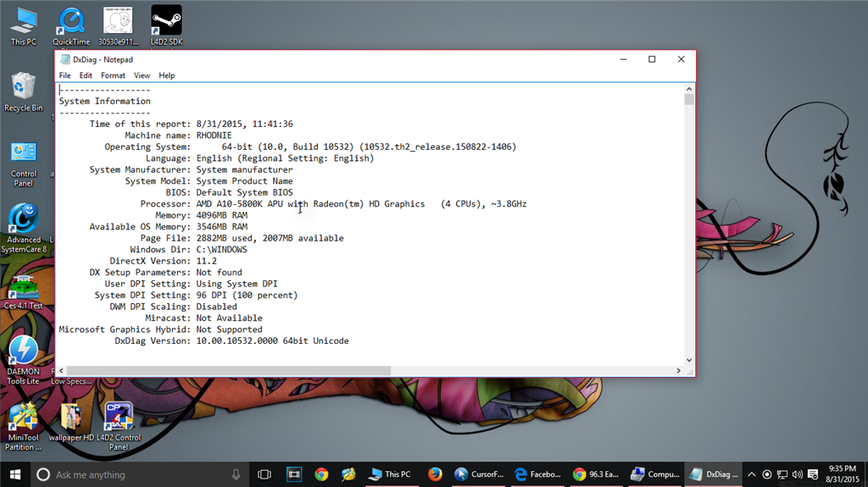The height and width of the screenshot is (487, 868).
Task: Click the Notepad title bar icon
Action: (65, 59)
